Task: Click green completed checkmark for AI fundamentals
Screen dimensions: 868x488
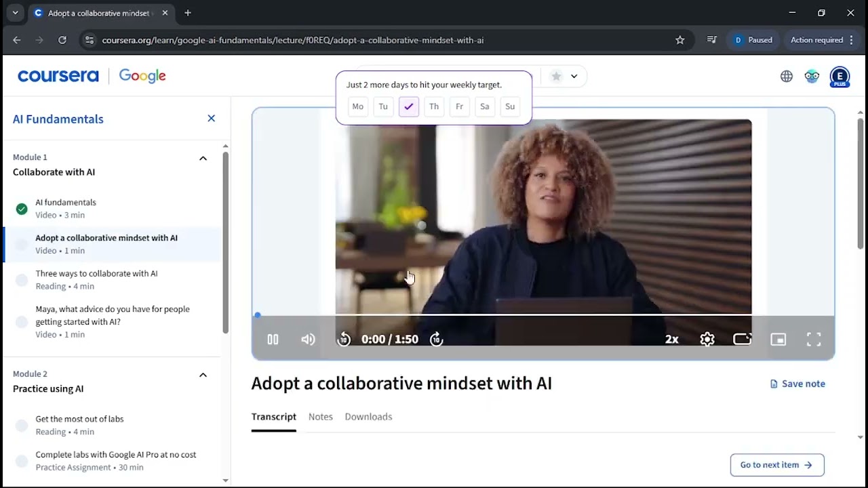Action: tap(22, 209)
